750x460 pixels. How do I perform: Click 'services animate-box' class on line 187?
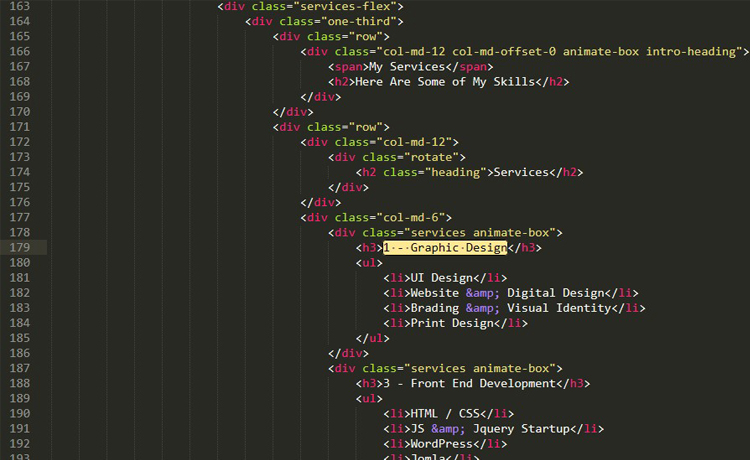pos(480,369)
